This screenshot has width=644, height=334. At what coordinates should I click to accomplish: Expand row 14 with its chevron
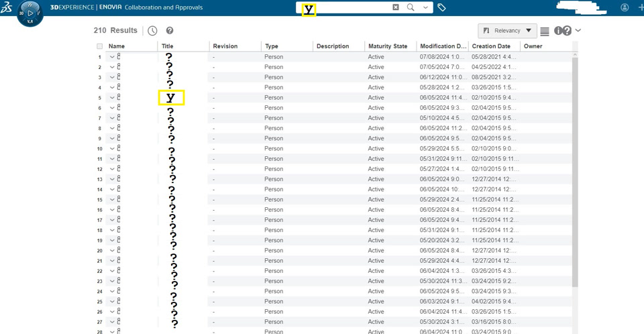point(112,189)
